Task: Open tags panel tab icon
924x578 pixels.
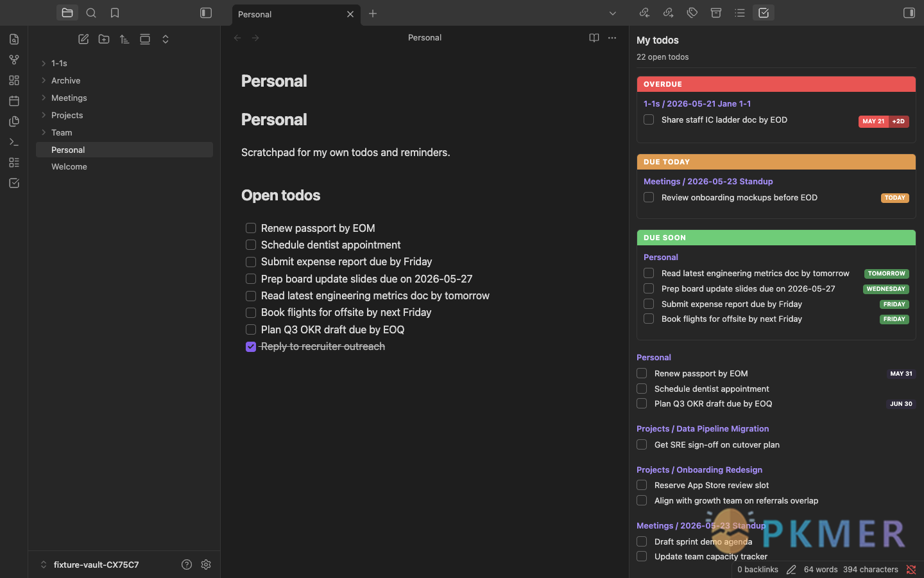Action: [x=692, y=13]
